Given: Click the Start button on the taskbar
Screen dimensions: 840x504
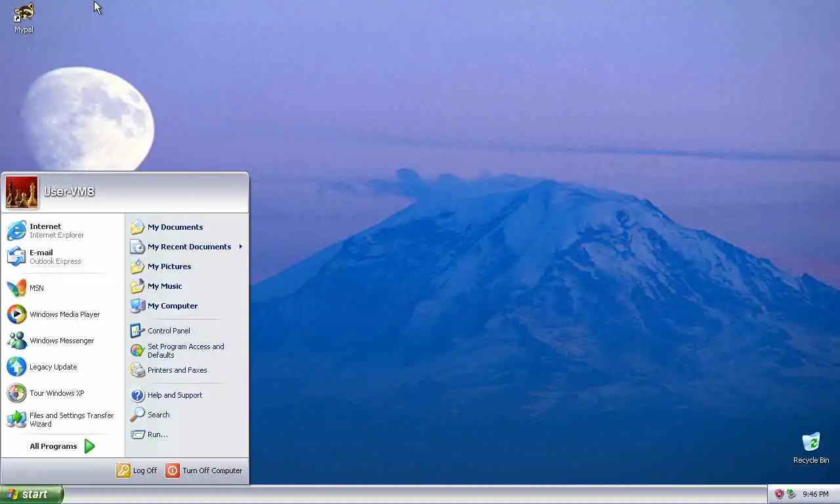Looking at the screenshot, I should tap(31, 494).
